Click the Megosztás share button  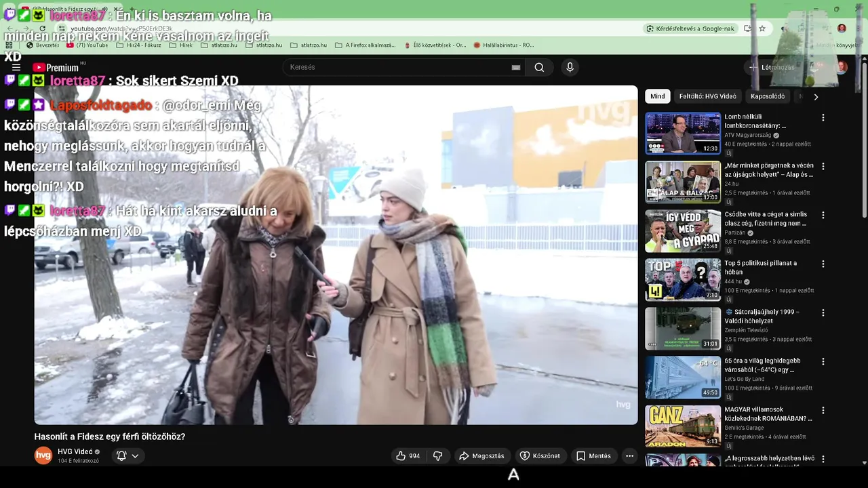tap(481, 456)
